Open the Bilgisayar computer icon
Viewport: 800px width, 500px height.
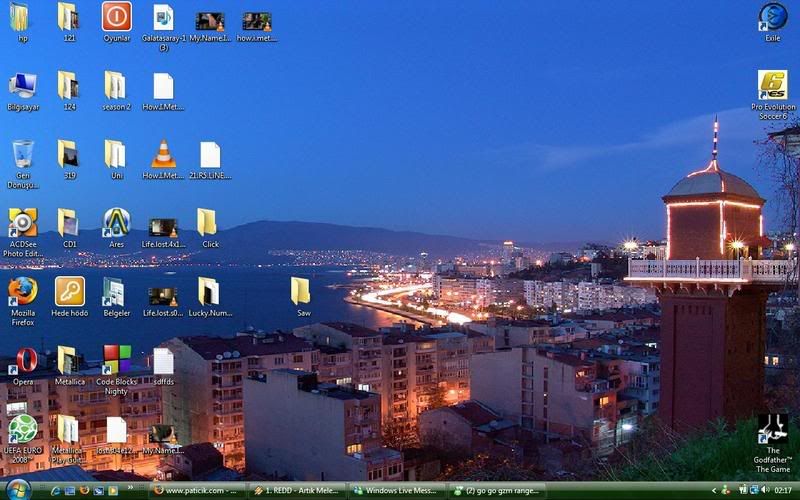pyautogui.click(x=22, y=85)
